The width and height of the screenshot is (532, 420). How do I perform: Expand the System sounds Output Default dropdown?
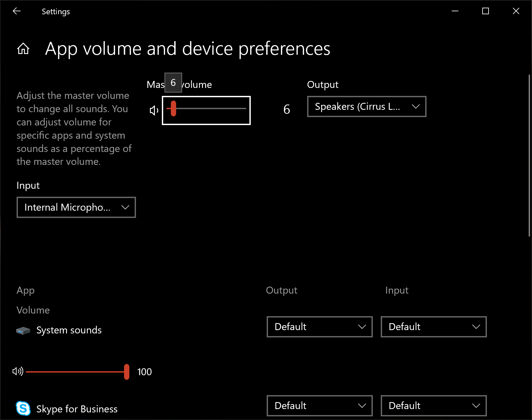(x=319, y=327)
